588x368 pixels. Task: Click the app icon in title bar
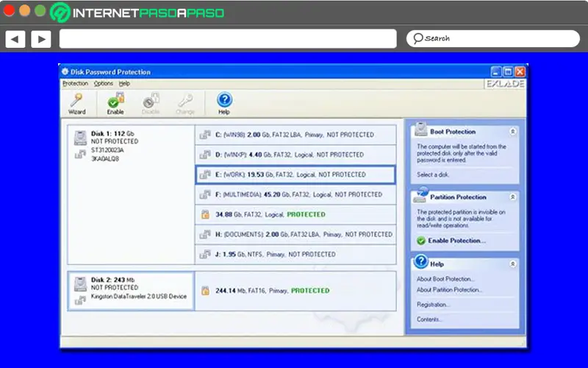pyautogui.click(x=65, y=71)
